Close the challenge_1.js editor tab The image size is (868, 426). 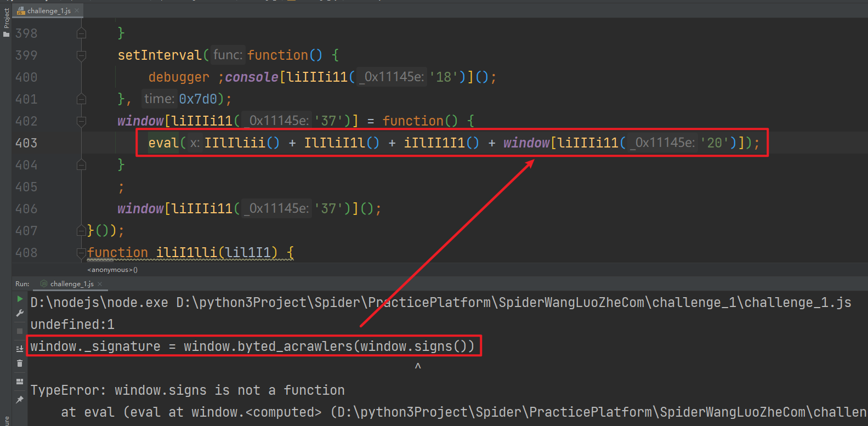point(77,10)
